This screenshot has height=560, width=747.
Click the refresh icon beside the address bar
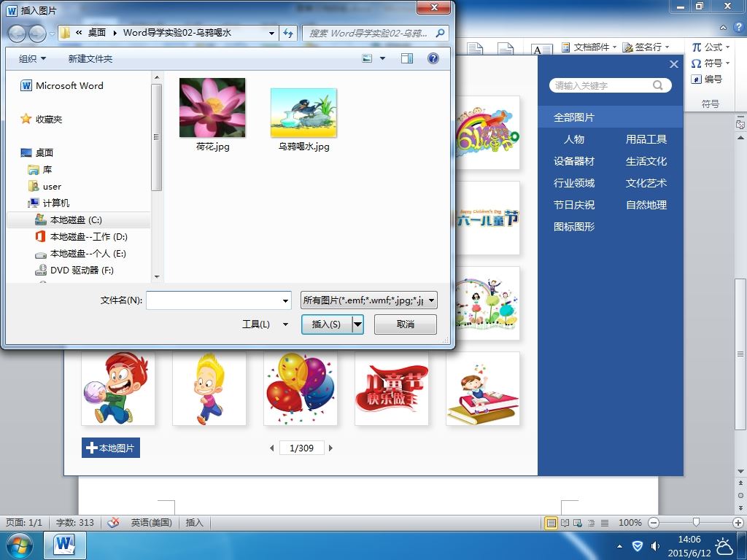(x=288, y=33)
